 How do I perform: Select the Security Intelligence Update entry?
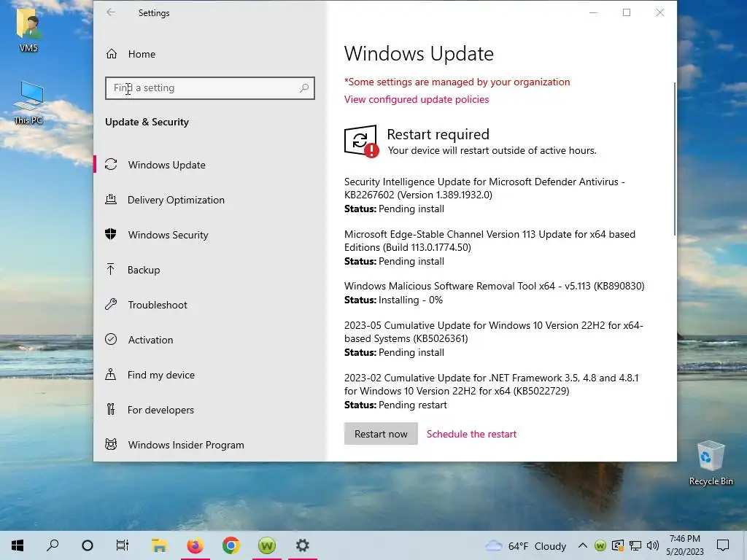(x=484, y=188)
